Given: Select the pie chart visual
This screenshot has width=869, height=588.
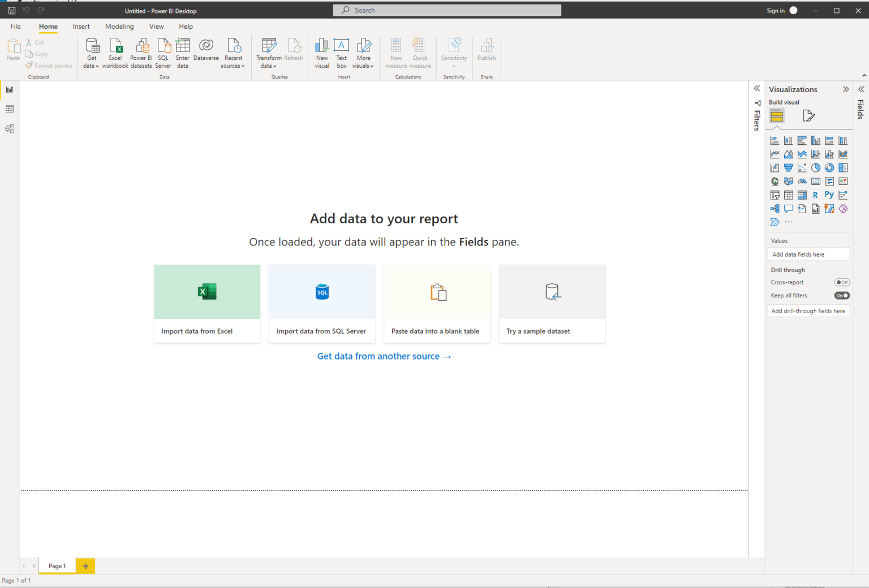Looking at the screenshot, I should [815, 167].
